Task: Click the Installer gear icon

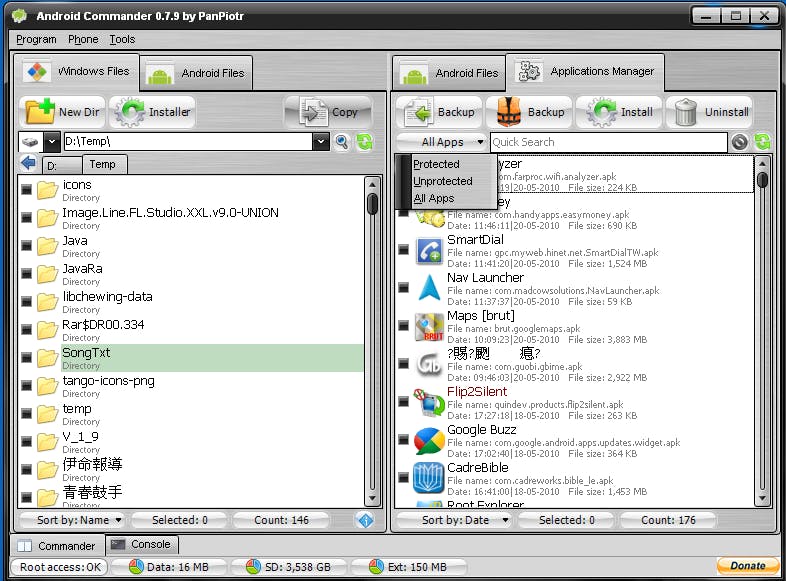Action: 129,111
